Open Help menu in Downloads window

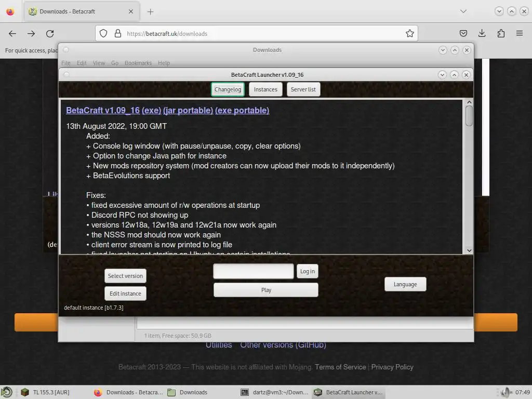[x=164, y=63]
